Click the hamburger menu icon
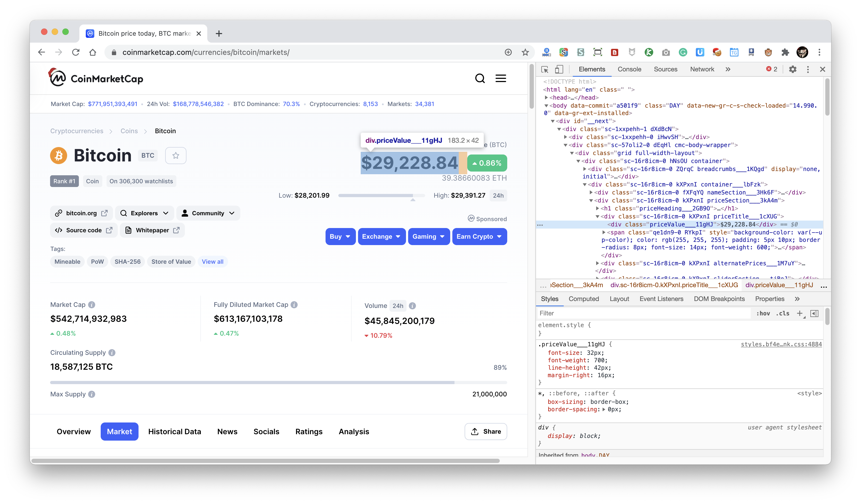Image resolution: width=861 pixels, height=504 pixels. (x=501, y=78)
